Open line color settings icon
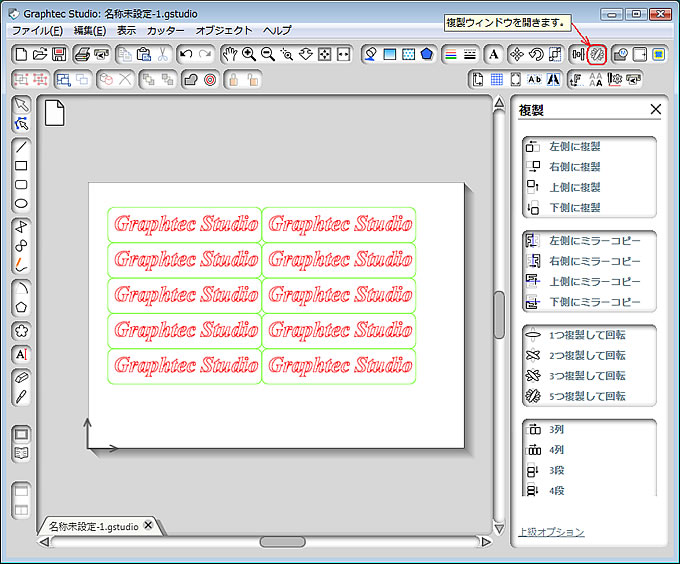 (x=451, y=55)
